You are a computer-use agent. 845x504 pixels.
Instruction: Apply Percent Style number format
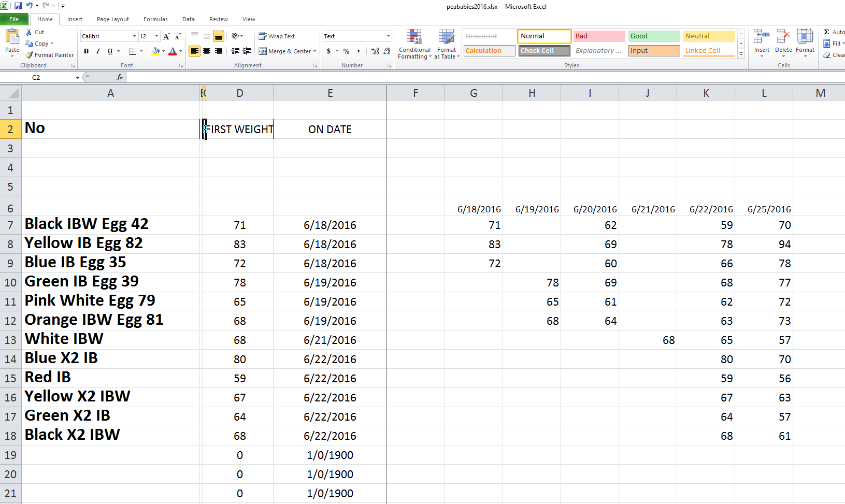coord(346,51)
